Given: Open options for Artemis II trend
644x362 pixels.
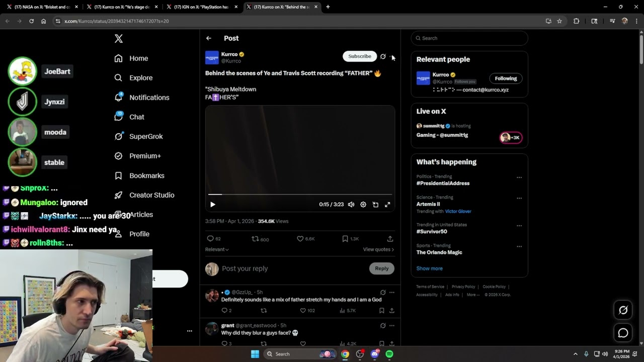Looking at the screenshot, I should 519,198.
